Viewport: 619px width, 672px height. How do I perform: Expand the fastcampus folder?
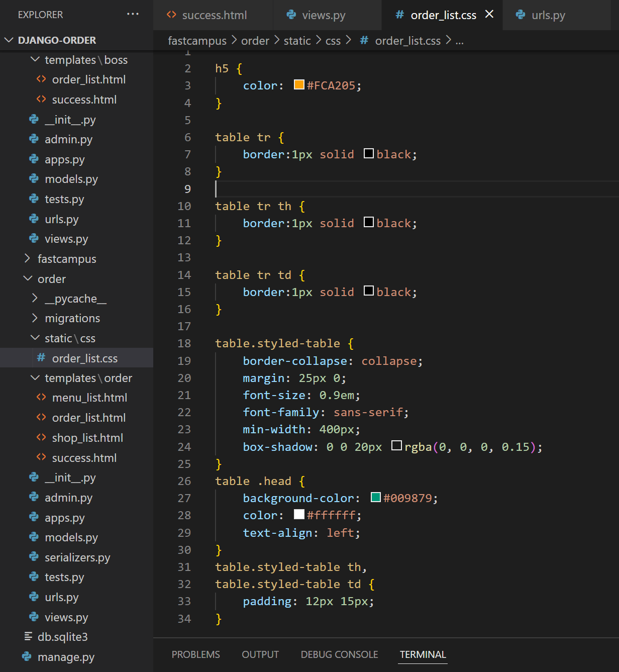pyautogui.click(x=27, y=258)
